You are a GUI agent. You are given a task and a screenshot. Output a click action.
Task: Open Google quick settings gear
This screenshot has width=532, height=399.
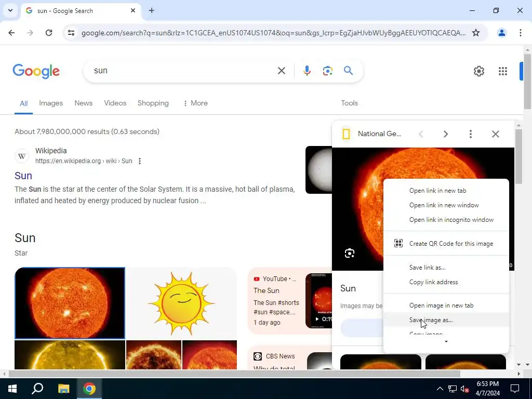coord(478,71)
